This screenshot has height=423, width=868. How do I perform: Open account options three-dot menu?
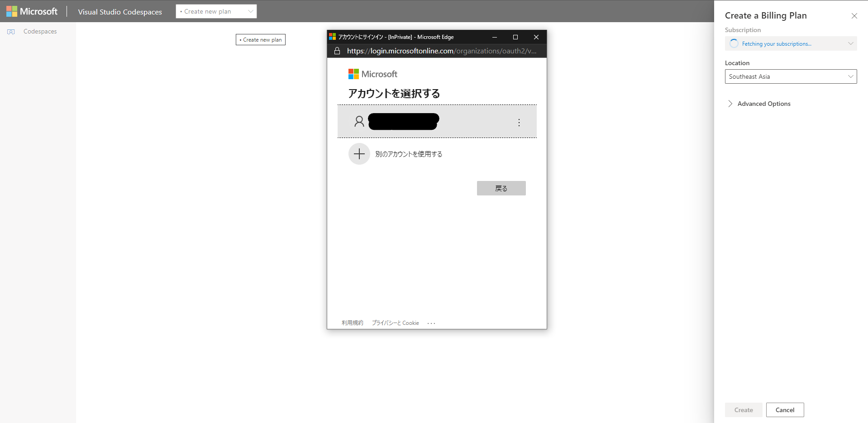pyautogui.click(x=519, y=122)
